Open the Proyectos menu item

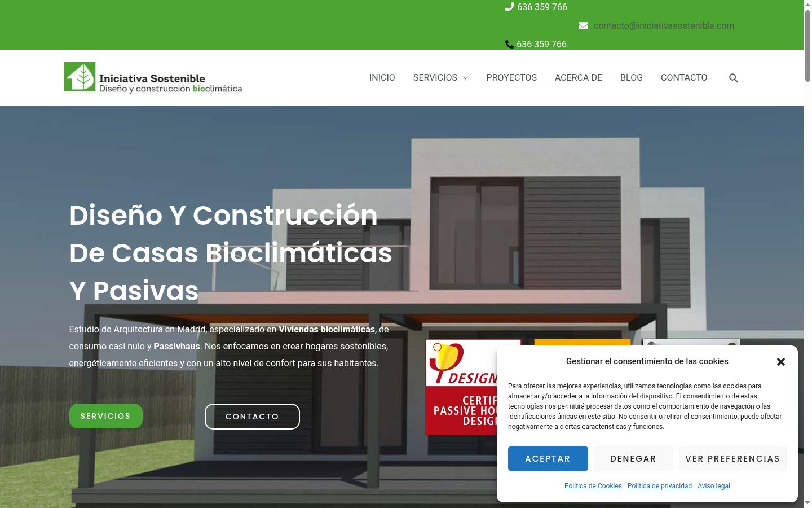click(x=511, y=78)
